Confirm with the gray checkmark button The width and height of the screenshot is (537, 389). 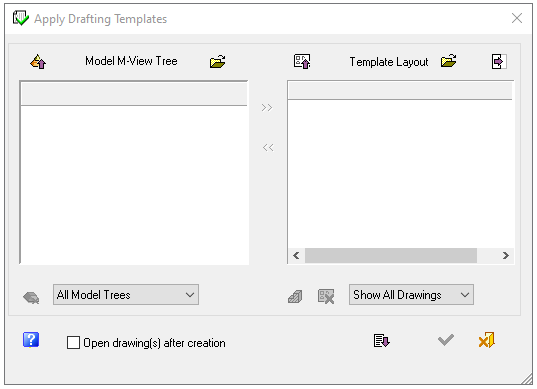pyautogui.click(x=446, y=340)
